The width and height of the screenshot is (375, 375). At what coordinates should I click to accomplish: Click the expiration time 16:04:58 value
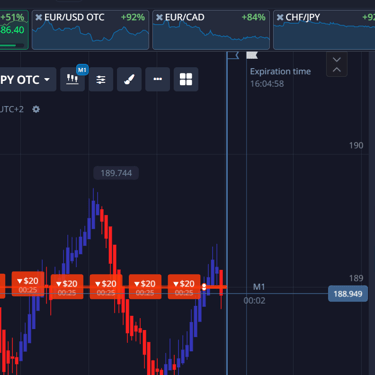(267, 84)
